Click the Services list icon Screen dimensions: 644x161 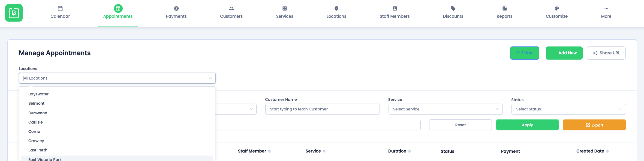point(285,8)
